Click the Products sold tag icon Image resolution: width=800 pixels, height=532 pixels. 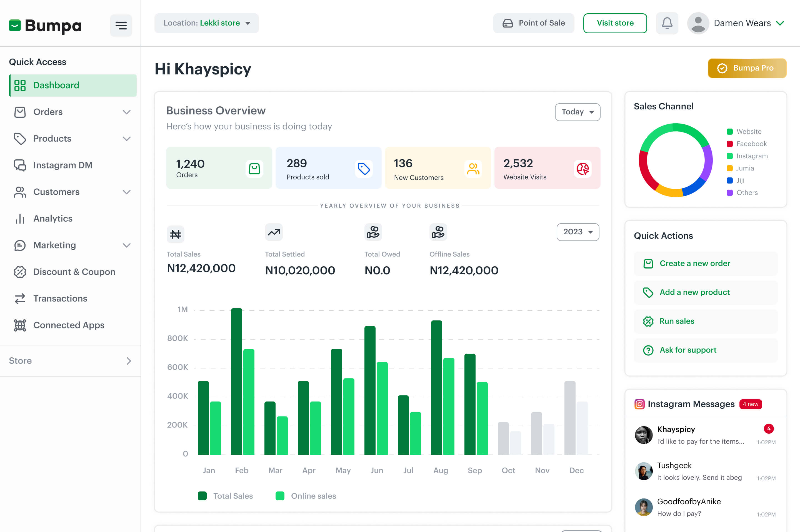[x=364, y=169]
